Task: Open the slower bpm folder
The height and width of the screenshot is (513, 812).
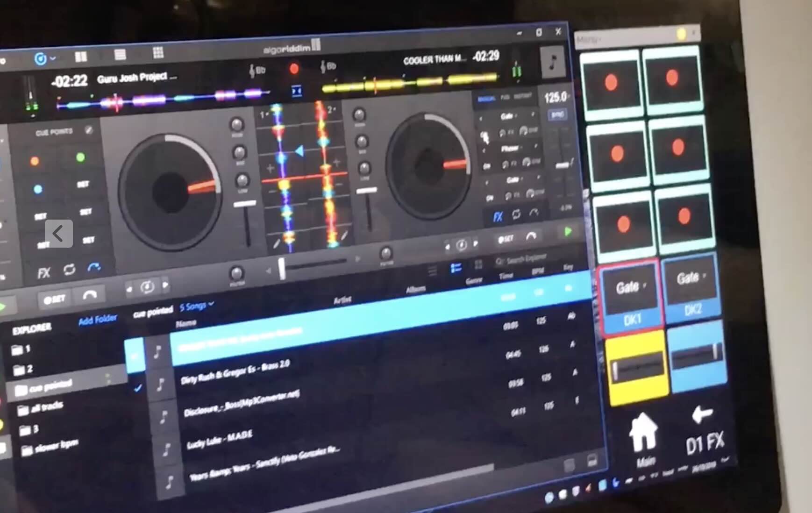Action: point(50,446)
